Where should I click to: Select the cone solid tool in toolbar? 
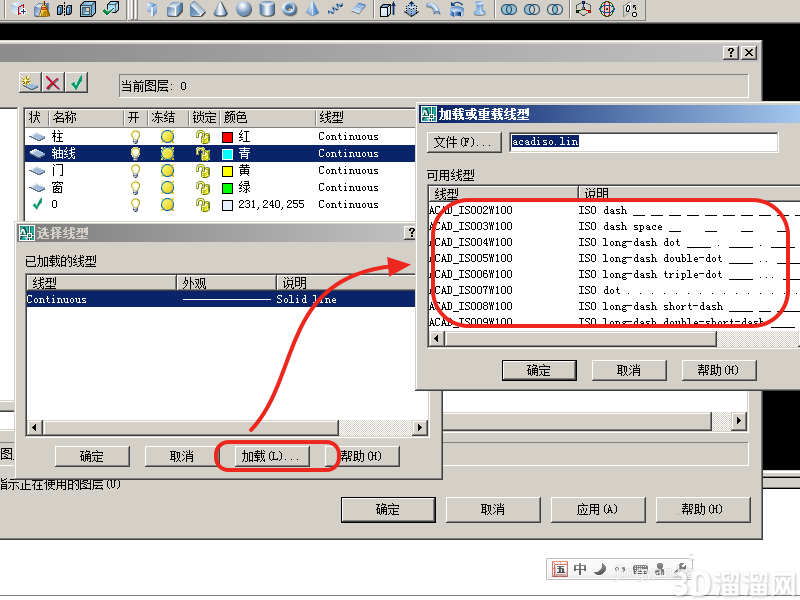click(220, 9)
